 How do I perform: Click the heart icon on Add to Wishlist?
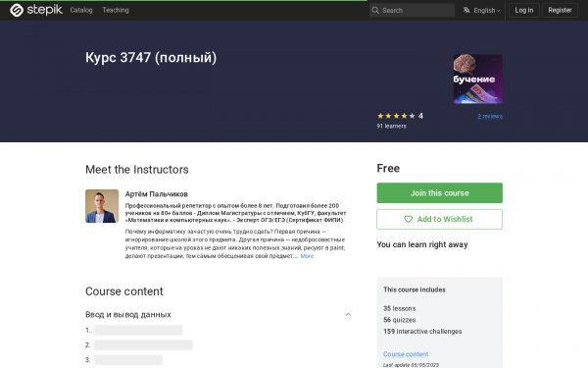(408, 219)
